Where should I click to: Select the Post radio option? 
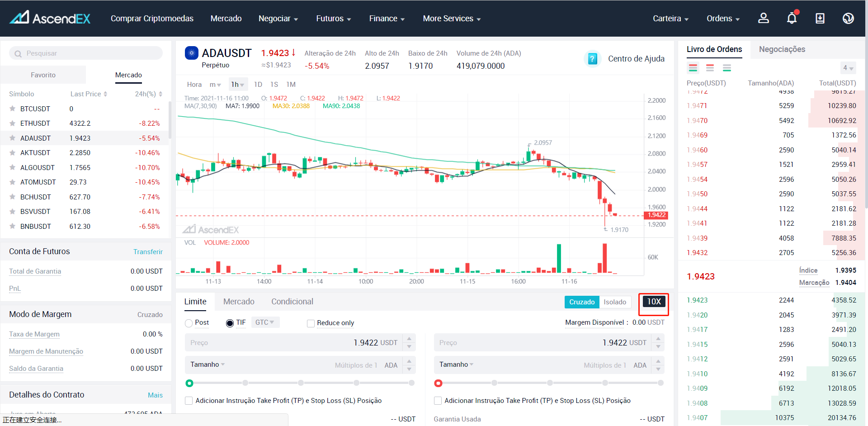point(189,323)
